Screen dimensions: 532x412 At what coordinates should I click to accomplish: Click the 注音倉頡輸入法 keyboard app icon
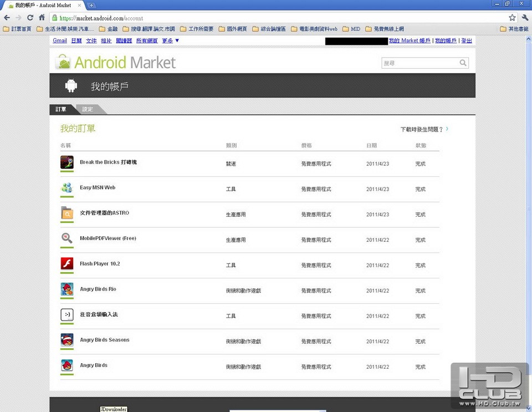[x=67, y=314]
